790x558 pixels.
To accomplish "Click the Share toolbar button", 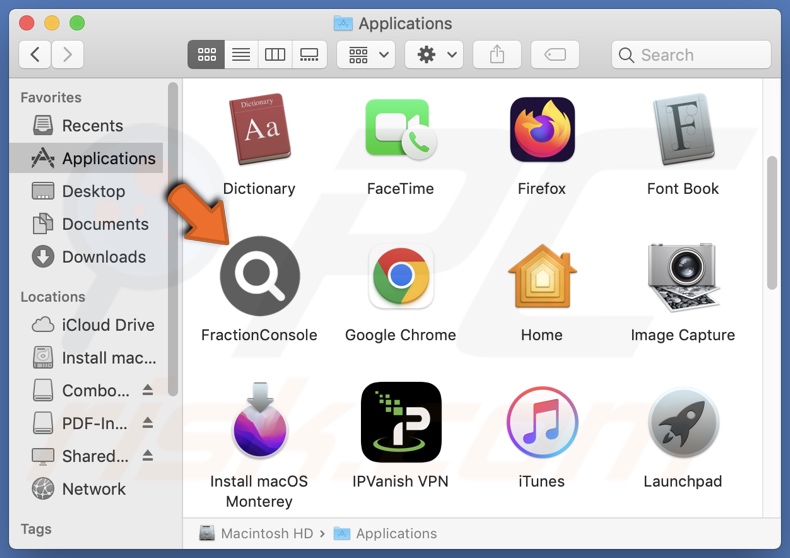I will click(497, 55).
